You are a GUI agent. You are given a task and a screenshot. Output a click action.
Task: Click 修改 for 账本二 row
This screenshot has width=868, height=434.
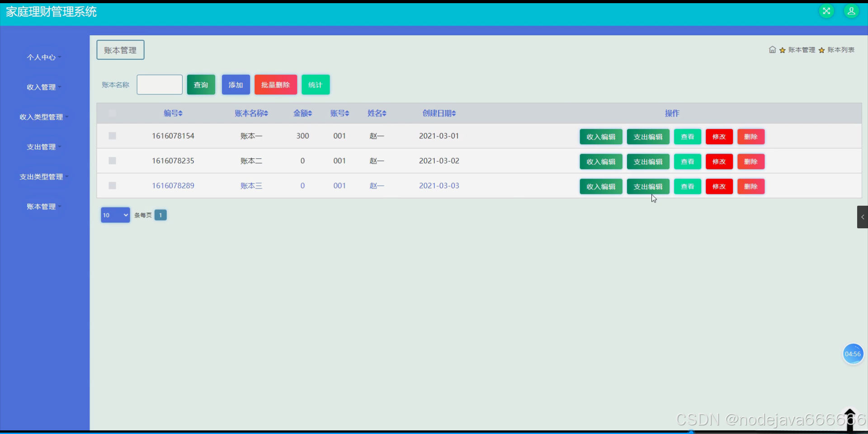(x=719, y=161)
